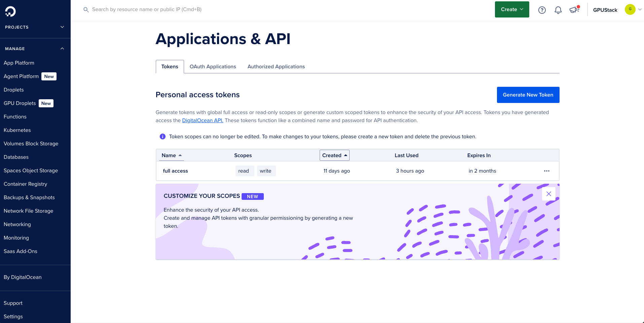The height and width of the screenshot is (323, 644).
Task: Go to Spaces Object Storage
Action: pyautogui.click(x=31, y=171)
